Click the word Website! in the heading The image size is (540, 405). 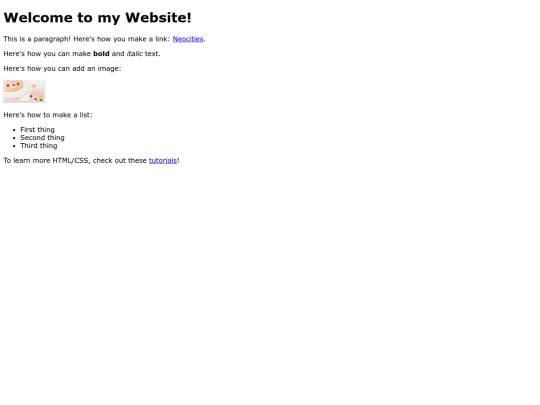coord(158,18)
